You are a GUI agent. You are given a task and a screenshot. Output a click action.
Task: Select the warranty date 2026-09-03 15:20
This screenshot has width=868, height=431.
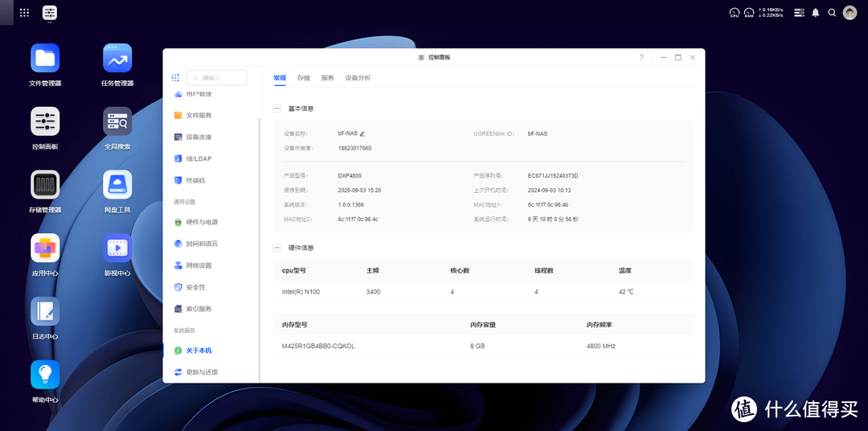[x=359, y=191]
